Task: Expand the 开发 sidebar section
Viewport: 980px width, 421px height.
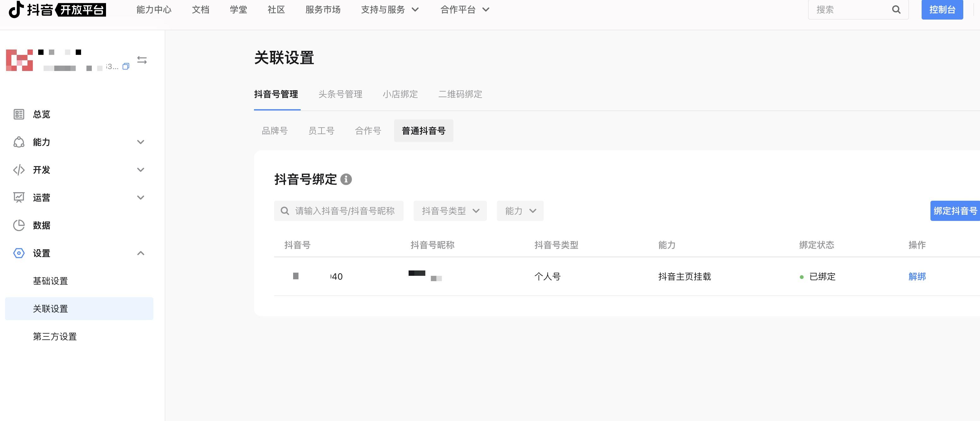Action: [140, 170]
